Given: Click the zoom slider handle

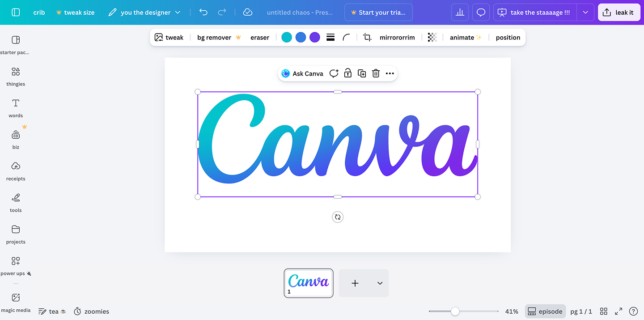Looking at the screenshot, I should tap(455, 311).
